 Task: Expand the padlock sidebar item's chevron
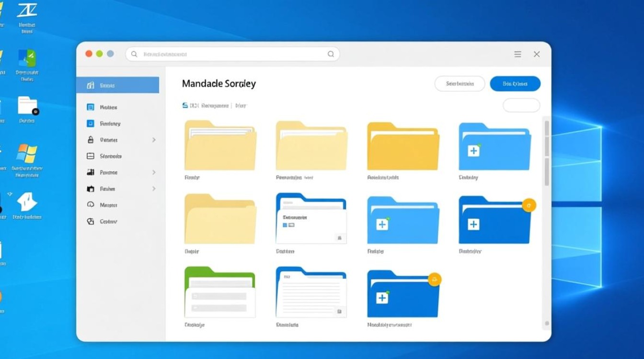[x=154, y=140]
